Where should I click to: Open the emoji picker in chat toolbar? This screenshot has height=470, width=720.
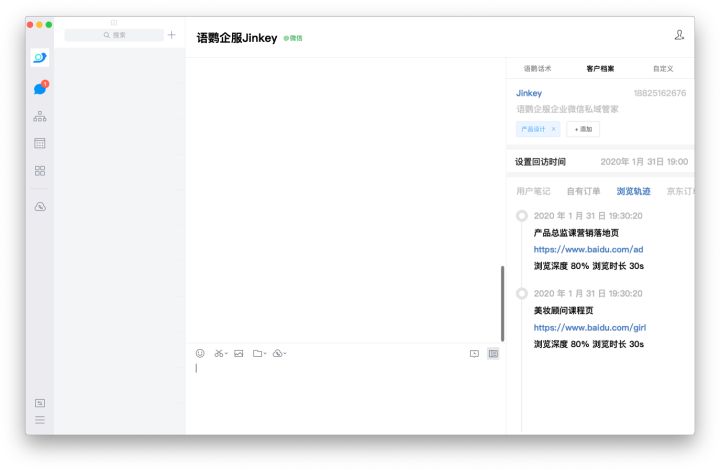[200, 353]
